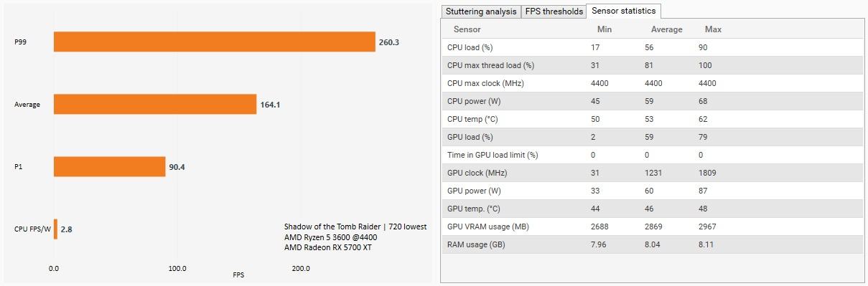Select the Sensor statistics tab
868x286 pixels.
pos(623,11)
